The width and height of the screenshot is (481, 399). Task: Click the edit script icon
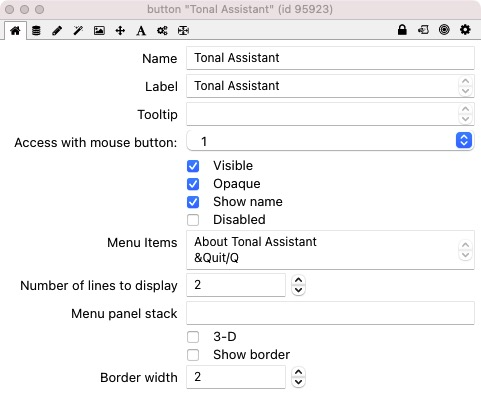(423, 30)
